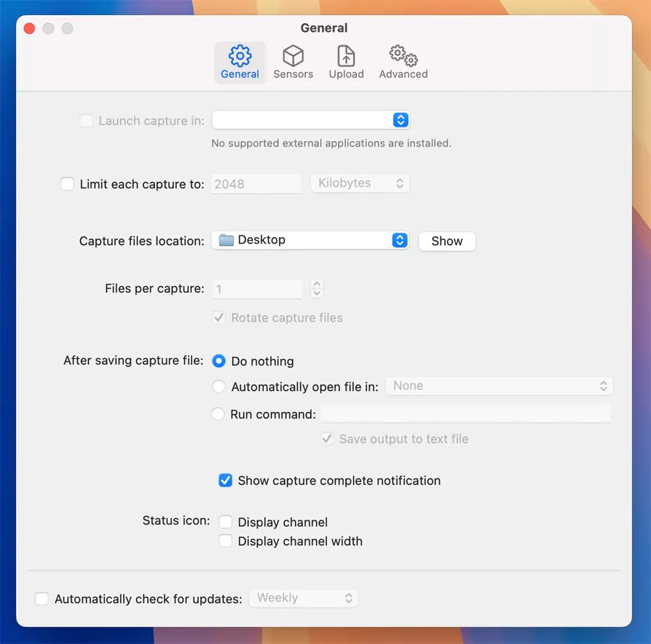
Task: Open the Sensors cube icon
Action: click(293, 56)
